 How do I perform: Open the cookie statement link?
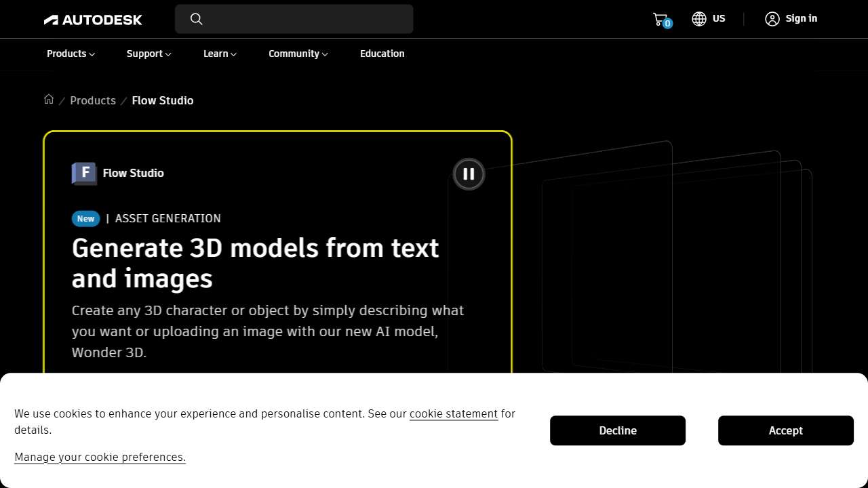pyautogui.click(x=453, y=413)
